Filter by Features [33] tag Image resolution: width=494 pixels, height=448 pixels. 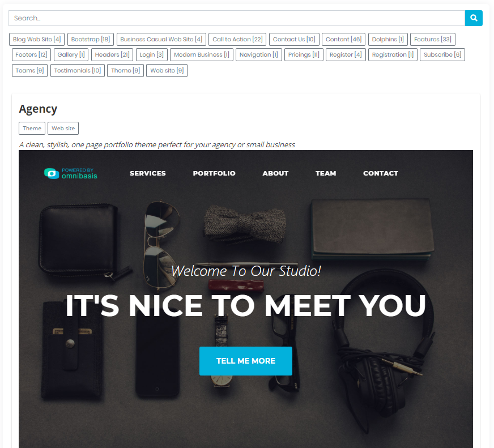pyautogui.click(x=433, y=40)
